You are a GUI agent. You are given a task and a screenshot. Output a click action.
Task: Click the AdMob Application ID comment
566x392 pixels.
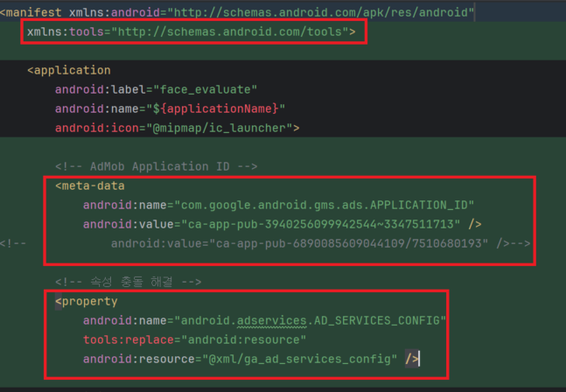pyautogui.click(x=157, y=166)
